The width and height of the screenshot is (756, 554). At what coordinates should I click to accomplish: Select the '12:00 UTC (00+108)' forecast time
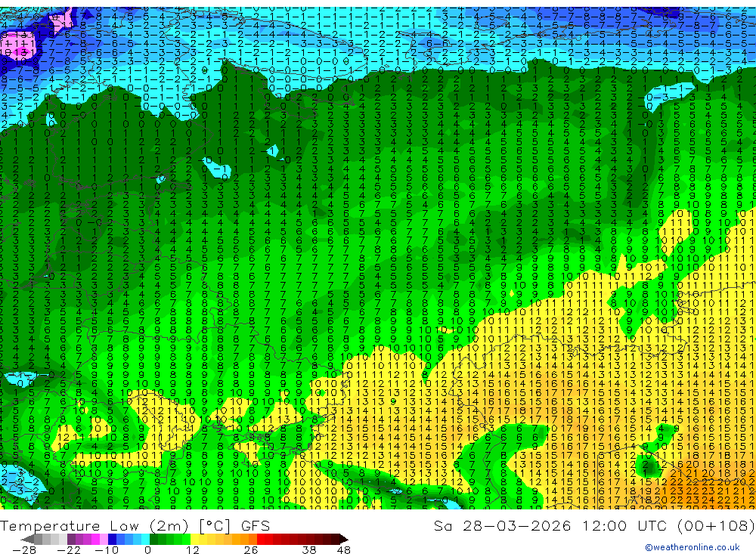click(x=668, y=525)
